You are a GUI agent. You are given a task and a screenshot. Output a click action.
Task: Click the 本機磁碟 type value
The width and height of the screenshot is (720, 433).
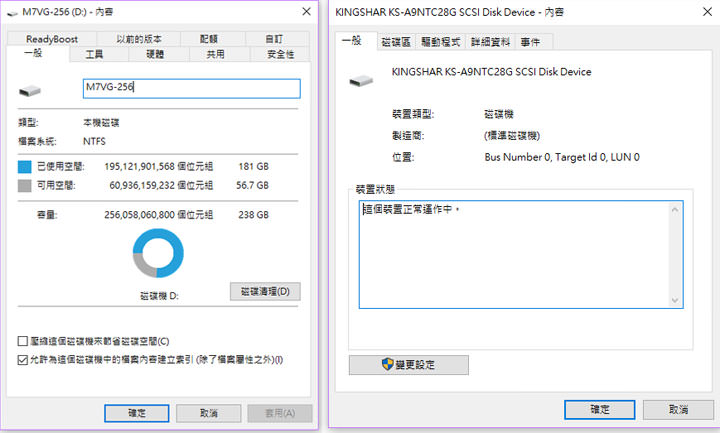tap(101, 123)
